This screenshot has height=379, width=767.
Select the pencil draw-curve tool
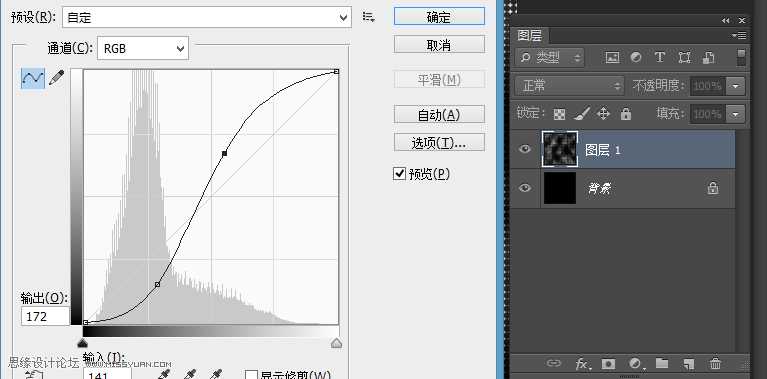click(57, 78)
